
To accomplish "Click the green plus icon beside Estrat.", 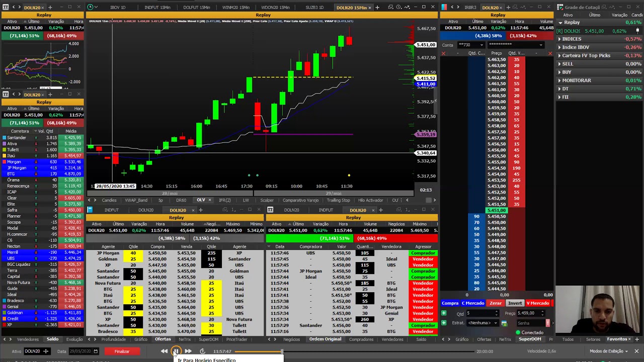I will coord(444,323).
